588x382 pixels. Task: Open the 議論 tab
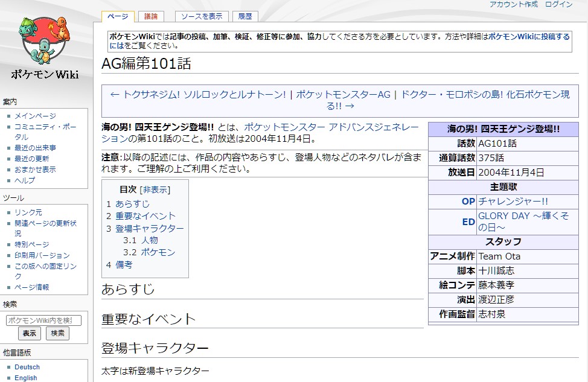point(151,16)
